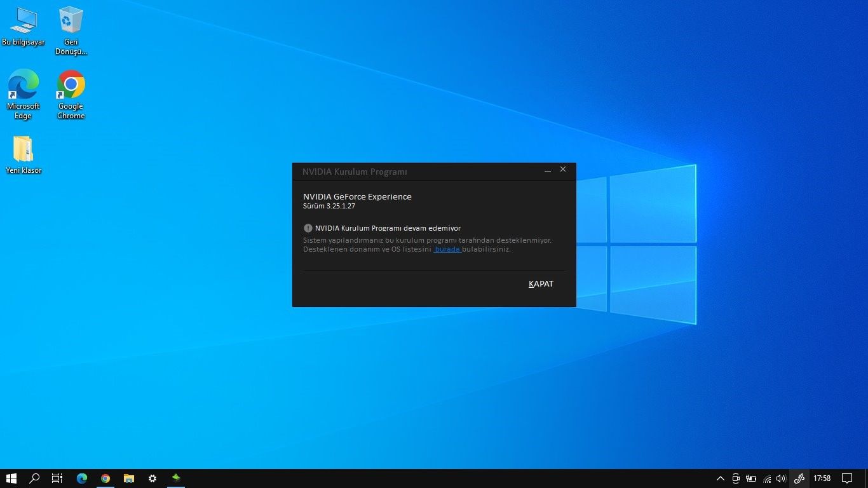The image size is (868, 488).
Task: Select the Geri Dönüşüm recycle bin icon
Action: 71,31
